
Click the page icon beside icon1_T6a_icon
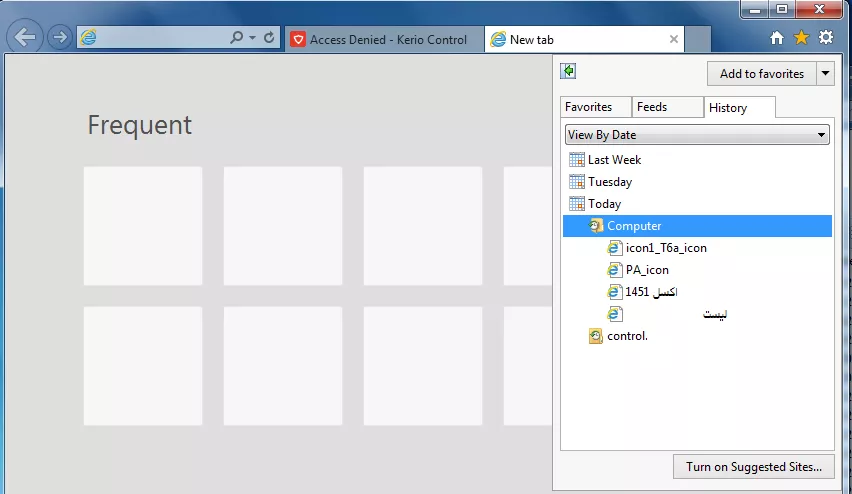pyautogui.click(x=614, y=248)
